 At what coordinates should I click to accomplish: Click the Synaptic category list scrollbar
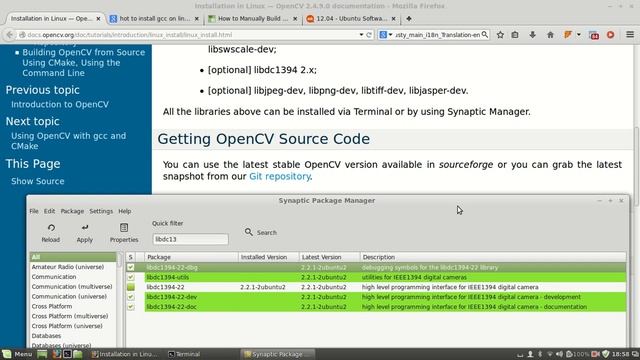click(x=120, y=260)
